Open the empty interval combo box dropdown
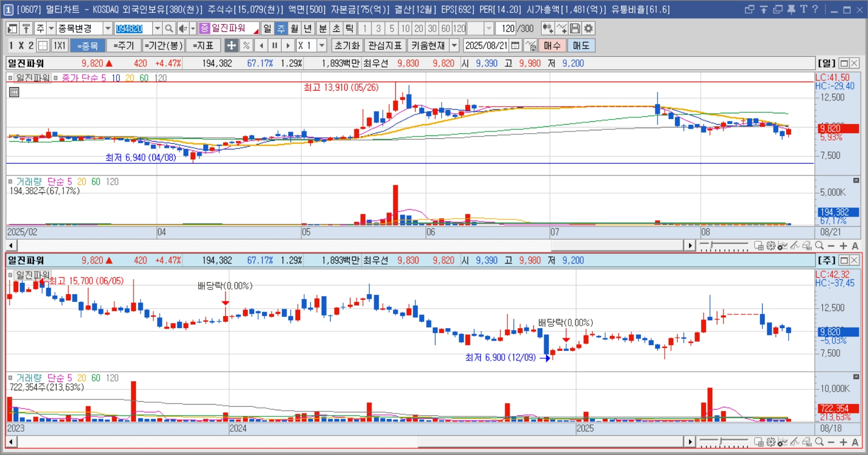The width and height of the screenshot is (868, 455). click(489, 28)
